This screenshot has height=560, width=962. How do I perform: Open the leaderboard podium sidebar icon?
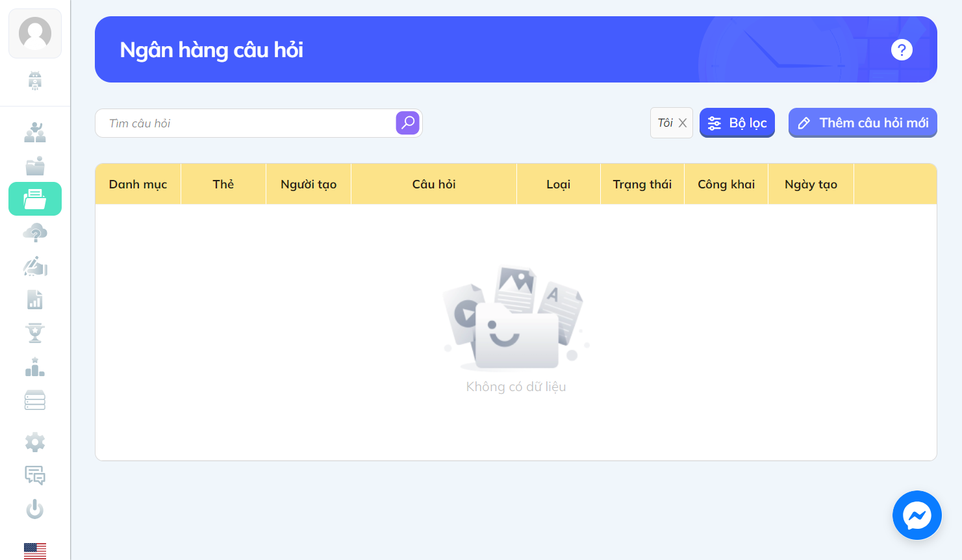click(x=35, y=367)
